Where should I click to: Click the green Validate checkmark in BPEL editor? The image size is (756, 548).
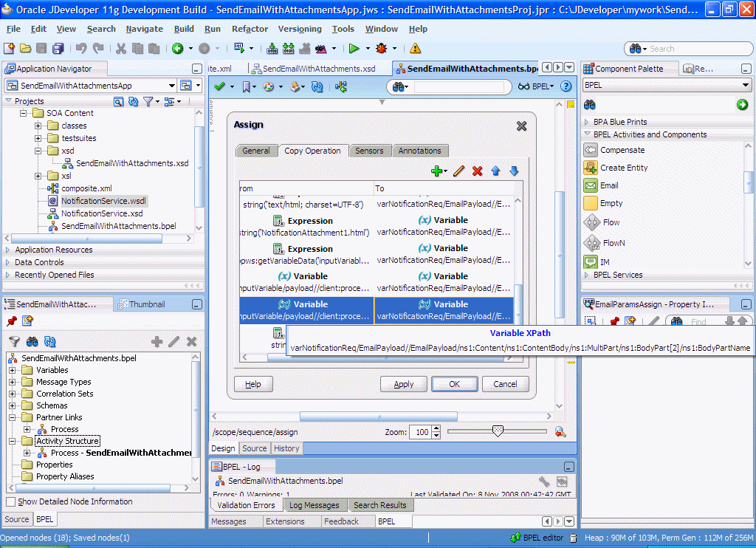click(220, 86)
